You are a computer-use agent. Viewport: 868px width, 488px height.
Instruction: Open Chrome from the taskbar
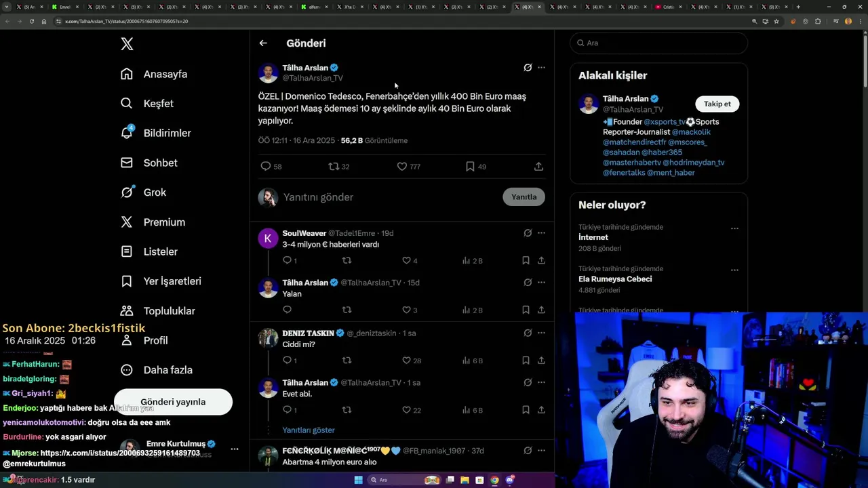tap(494, 480)
